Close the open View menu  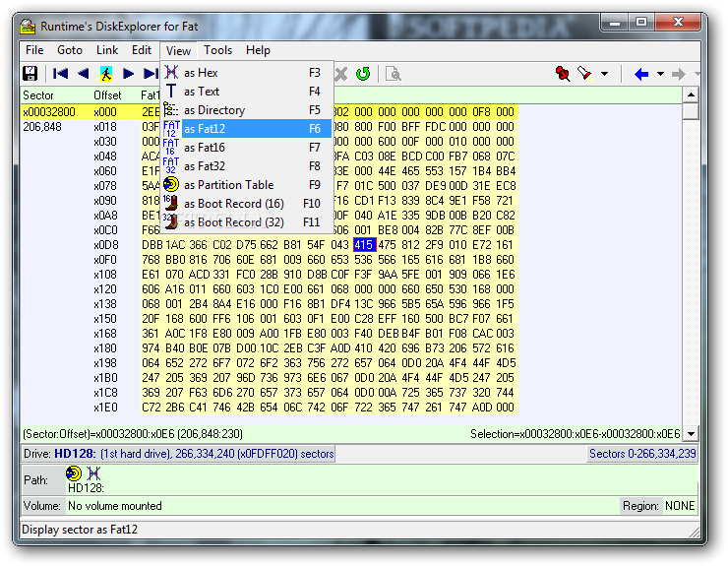178,50
